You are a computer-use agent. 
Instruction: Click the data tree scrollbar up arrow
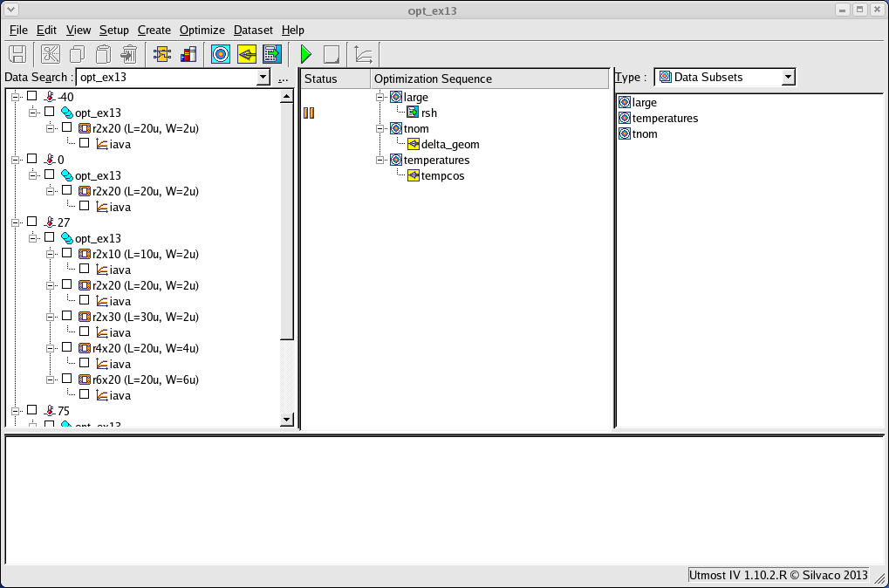click(x=287, y=96)
